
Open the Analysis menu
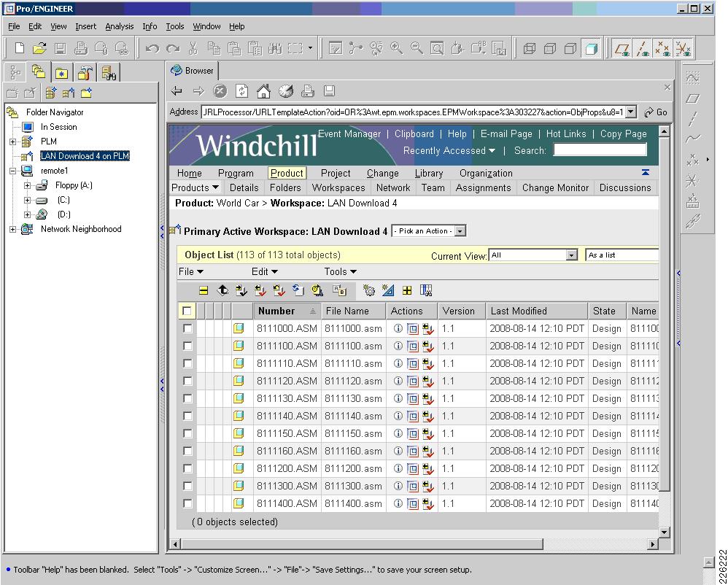pos(120,26)
